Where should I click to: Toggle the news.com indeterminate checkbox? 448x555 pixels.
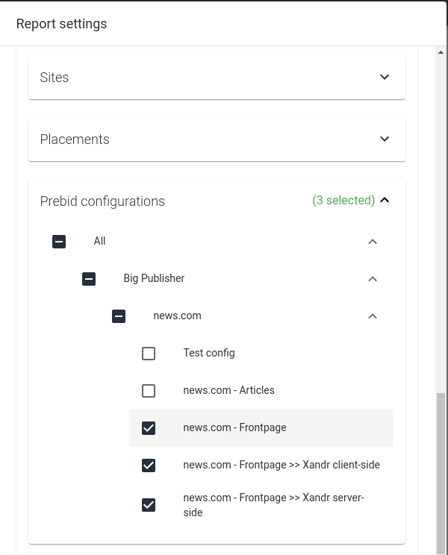point(119,316)
